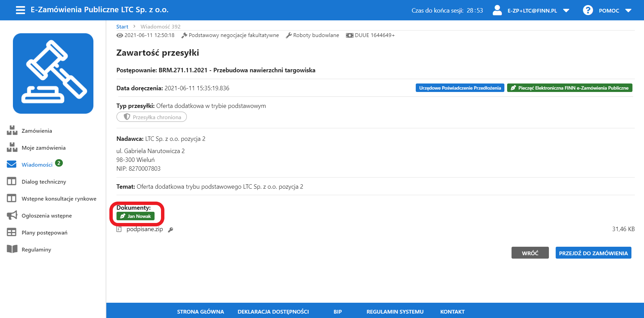Open Regulaminy in the sidebar
Viewport: 644px width, 318px height.
pos(36,249)
